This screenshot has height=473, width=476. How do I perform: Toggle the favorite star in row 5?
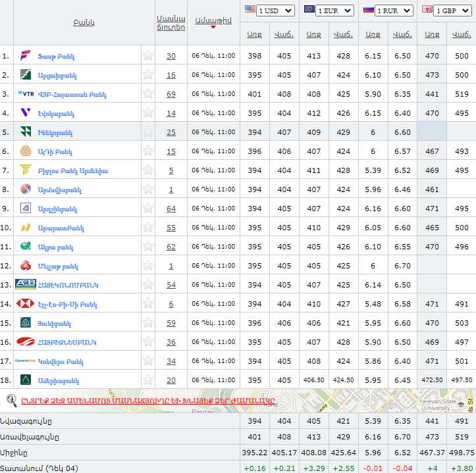(x=148, y=132)
